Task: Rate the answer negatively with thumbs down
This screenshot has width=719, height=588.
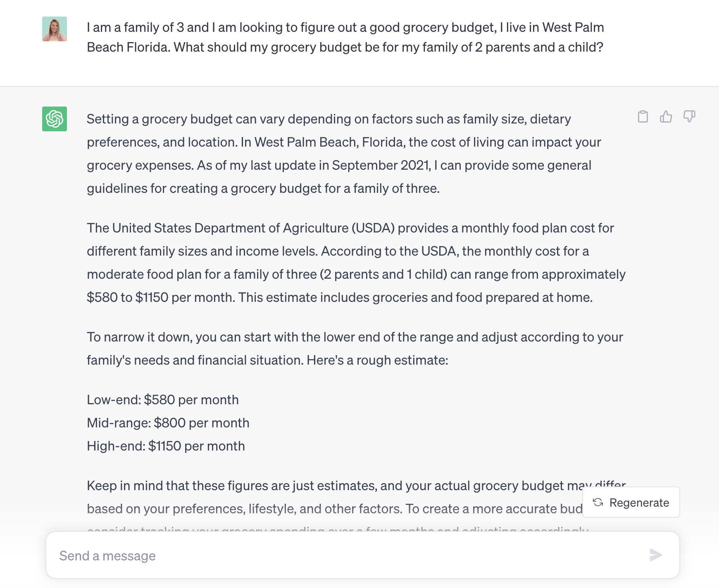Action: (689, 117)
